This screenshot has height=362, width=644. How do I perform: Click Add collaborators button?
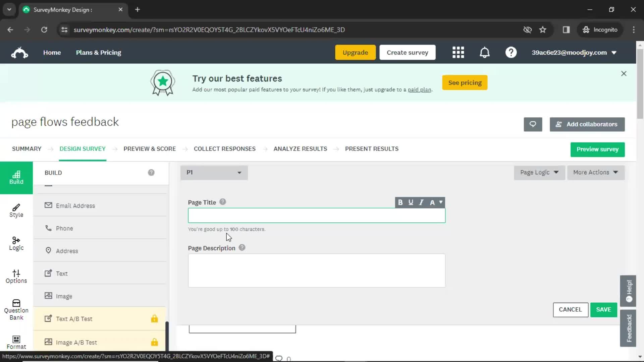[x=587, y=124]
